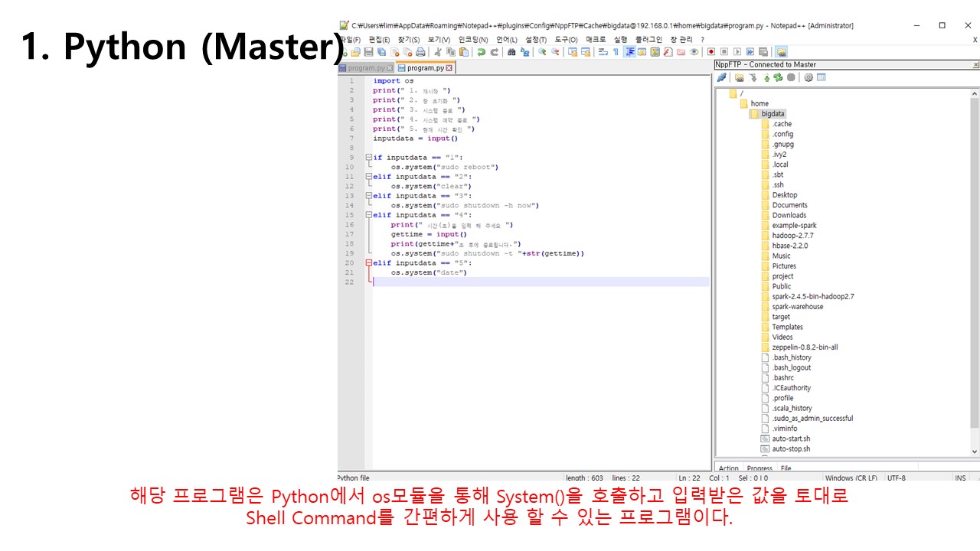The image size is (980, 551).
Task: Refresh the NppFTP directory listing
Action: pyautogui.click(x=778, y=77)
